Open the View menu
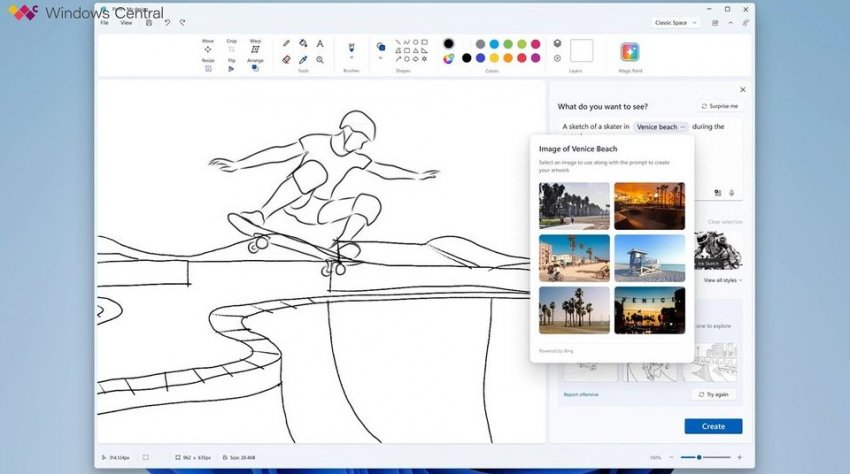Screen dimensions: 850x474 [126, 22]
